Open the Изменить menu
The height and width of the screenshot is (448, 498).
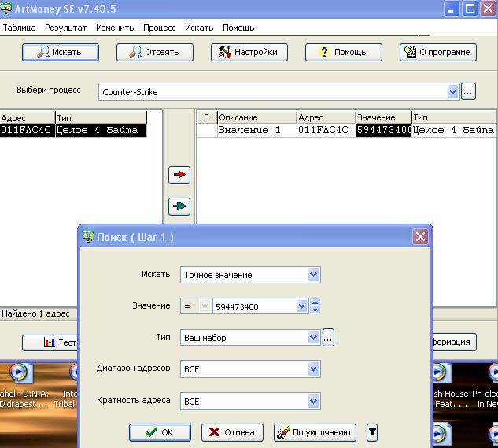pos(115,28)
